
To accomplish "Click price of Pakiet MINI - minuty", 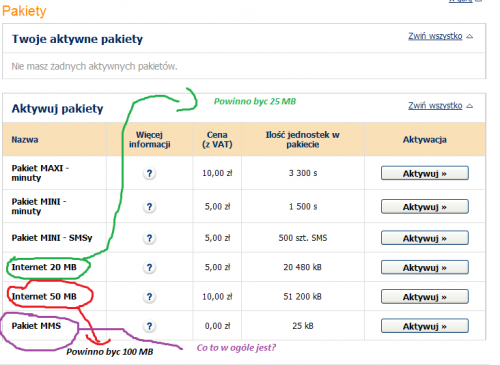I will (217, 207).
